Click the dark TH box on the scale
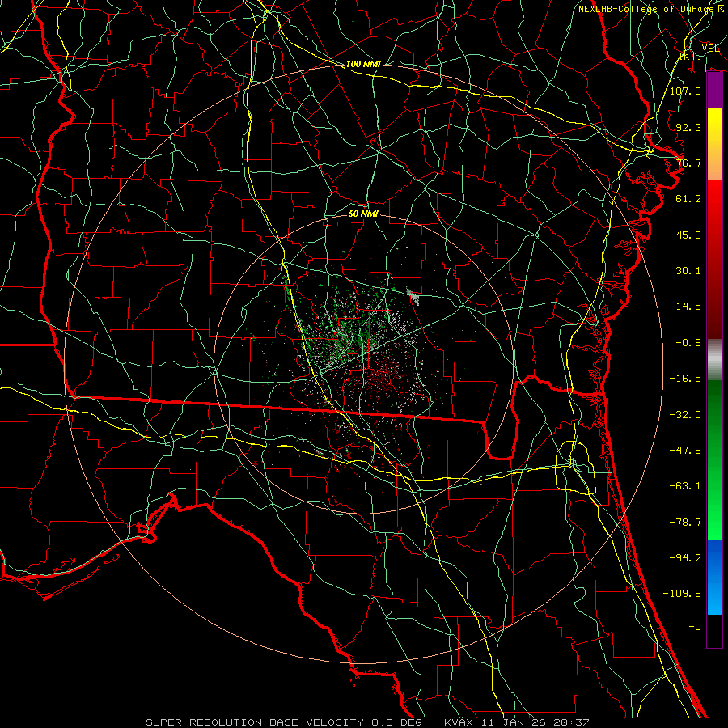The image size is (728, 728). pyautogui.click(x=714, y=630)
